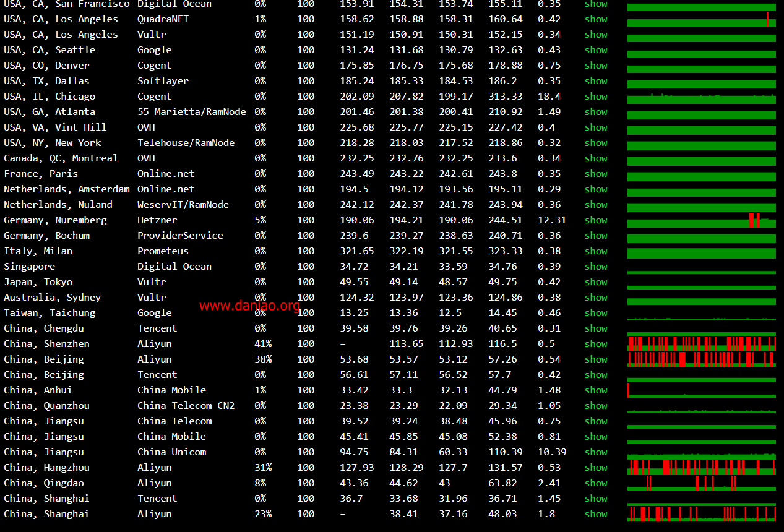The image size is (784, 532).
Task: Select the 'Germany, Bochum' location cell
Action: pos(47,236)
